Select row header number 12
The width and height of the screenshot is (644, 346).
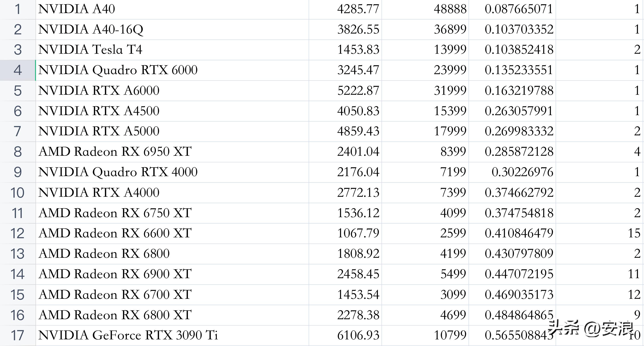click(18, 233)
